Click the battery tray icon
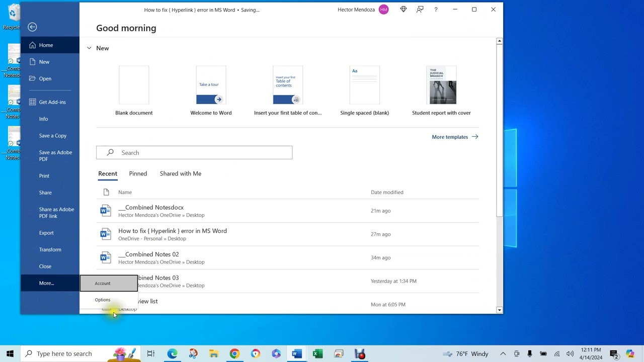The height and width of the screenshot is (362, 644). coord(543,353)
